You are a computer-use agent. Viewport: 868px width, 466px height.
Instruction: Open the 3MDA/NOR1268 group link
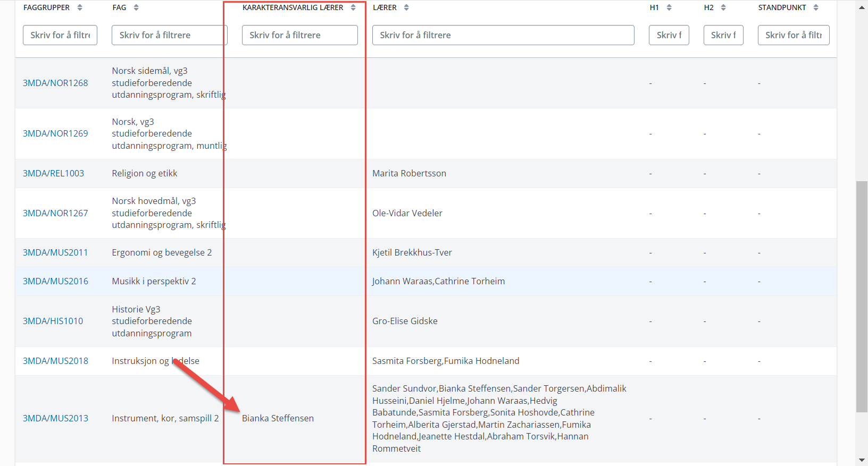coord(55,83)
